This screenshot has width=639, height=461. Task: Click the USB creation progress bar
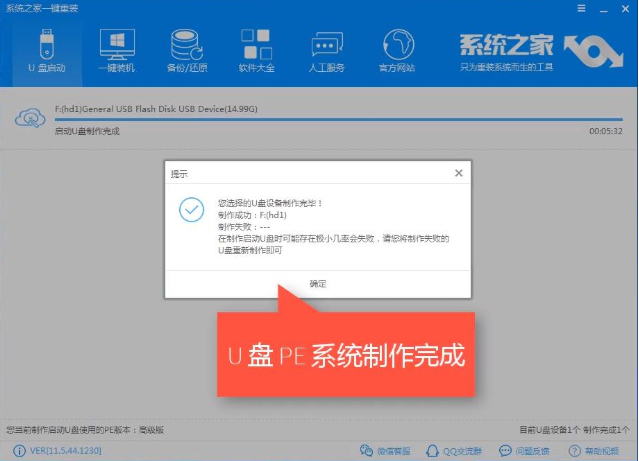(330, 120)
